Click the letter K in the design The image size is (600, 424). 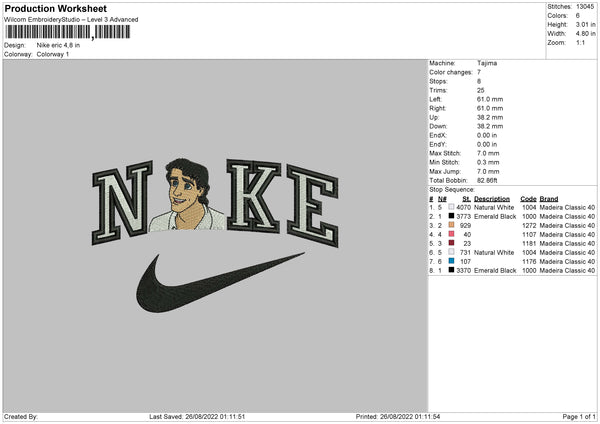pyautogui.click(x=253, y=196)
